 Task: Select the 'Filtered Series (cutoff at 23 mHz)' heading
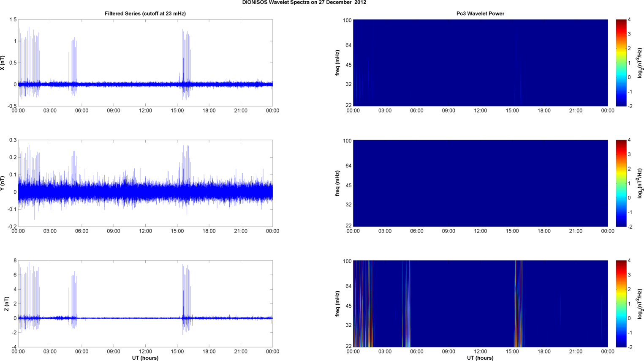tap(145, 14)
